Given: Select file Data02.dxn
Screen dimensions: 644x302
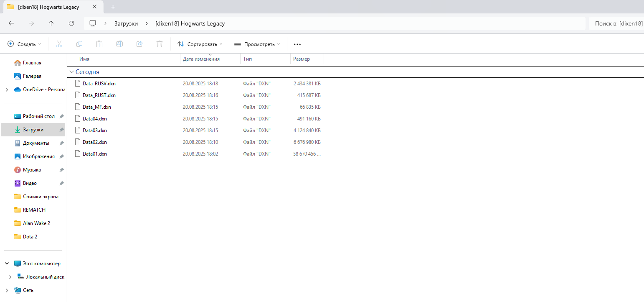Looking at the screenshot, I should click(x=95, y=142).
